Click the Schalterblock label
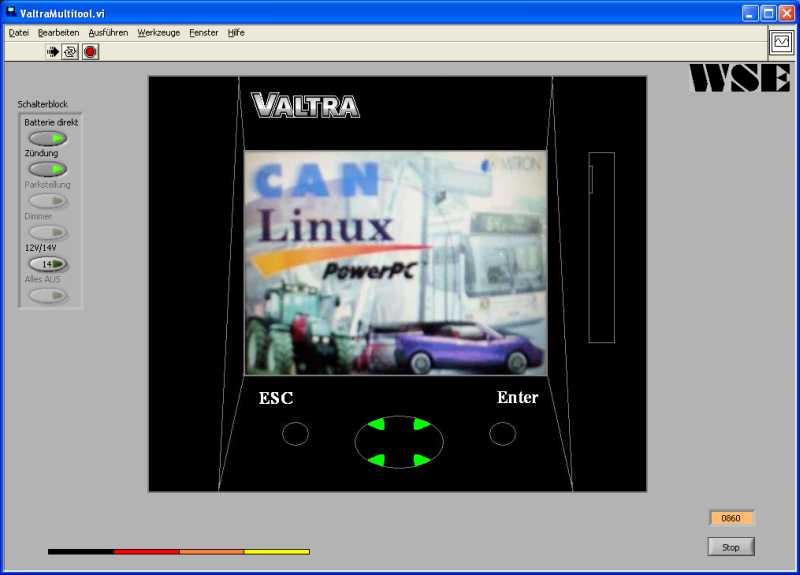The image size is (800, 575). coord(42,104)
